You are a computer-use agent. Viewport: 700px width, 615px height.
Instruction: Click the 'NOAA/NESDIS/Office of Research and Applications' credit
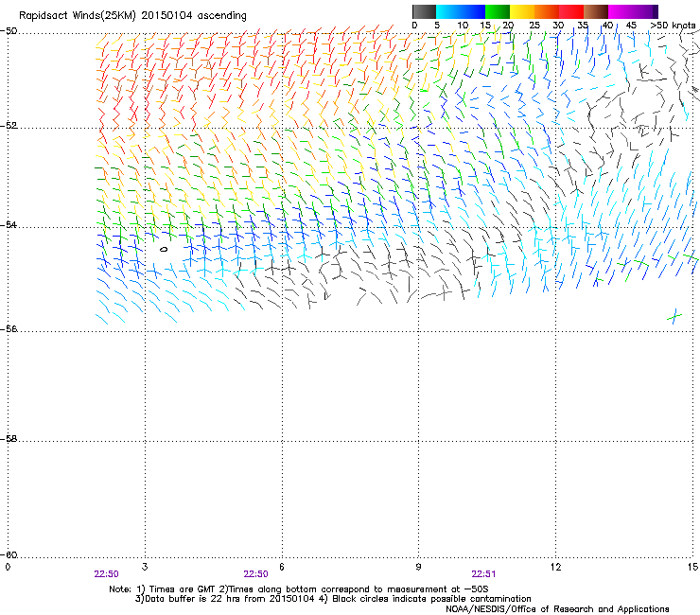pos(557,609)
